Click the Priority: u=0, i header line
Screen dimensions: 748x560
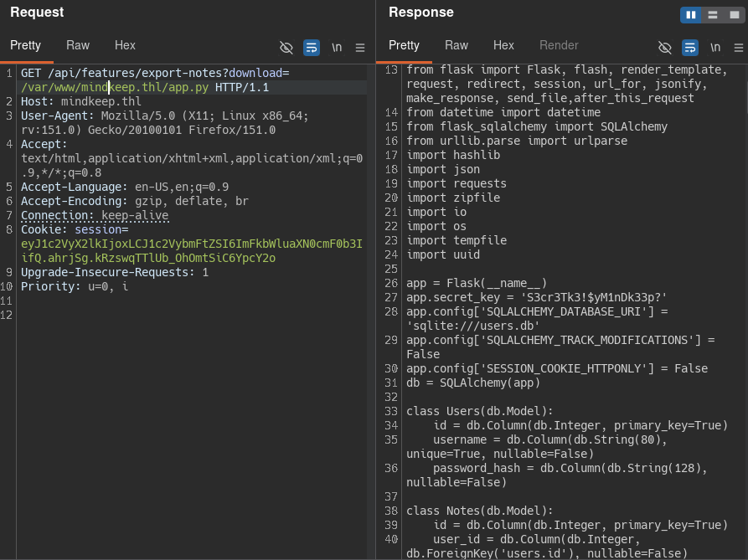click(x=75, y=286)
